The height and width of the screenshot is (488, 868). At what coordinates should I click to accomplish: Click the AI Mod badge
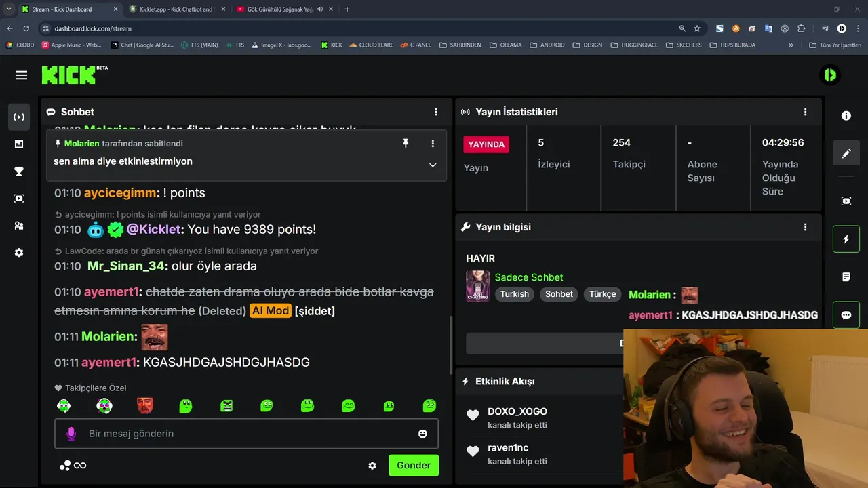coord(270,311)
